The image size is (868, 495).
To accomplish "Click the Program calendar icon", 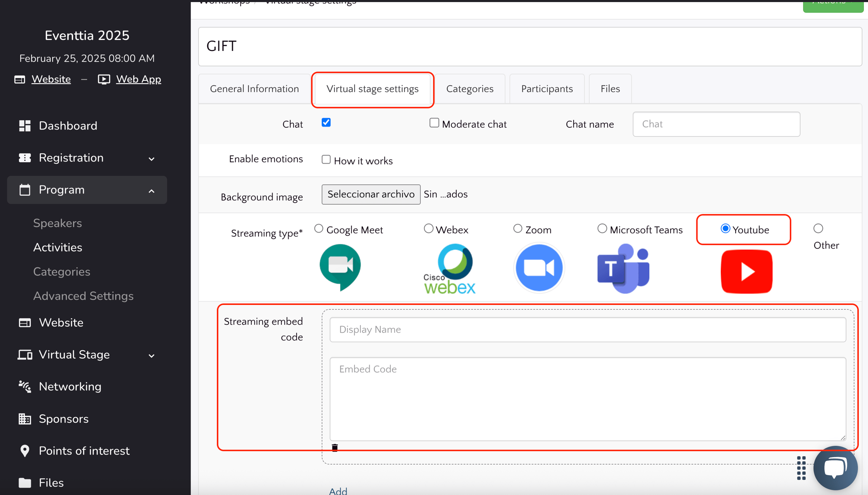I will coord(25,190).
